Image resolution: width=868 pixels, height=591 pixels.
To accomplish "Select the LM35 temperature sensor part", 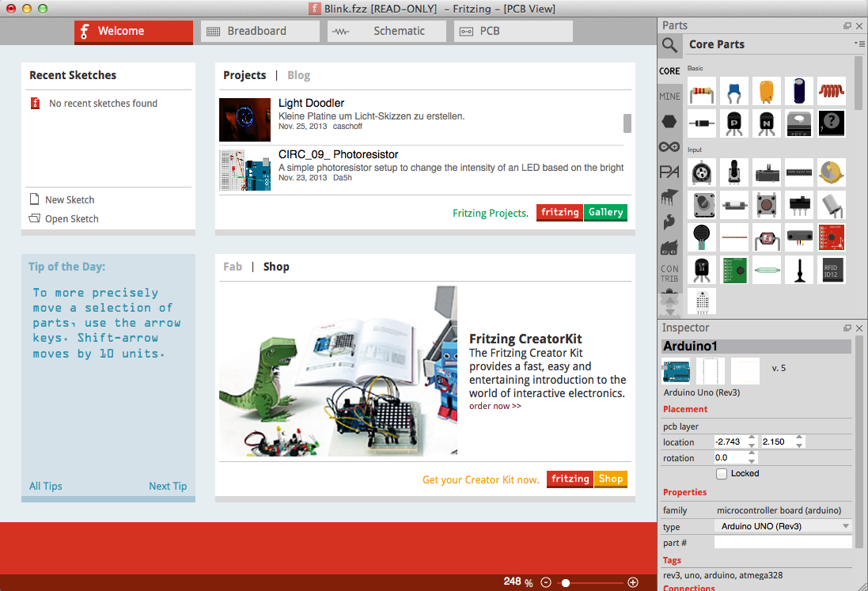I will click(701, 270).
